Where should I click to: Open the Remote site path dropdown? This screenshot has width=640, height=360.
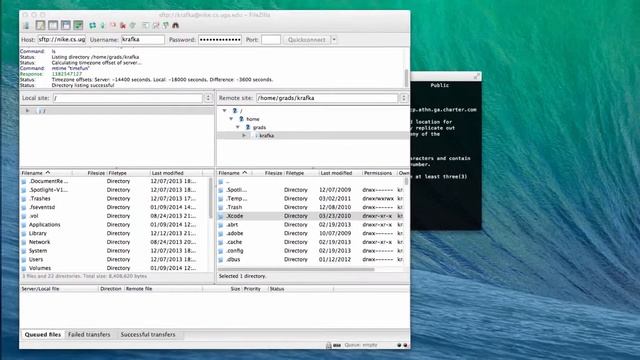[404, 98]
